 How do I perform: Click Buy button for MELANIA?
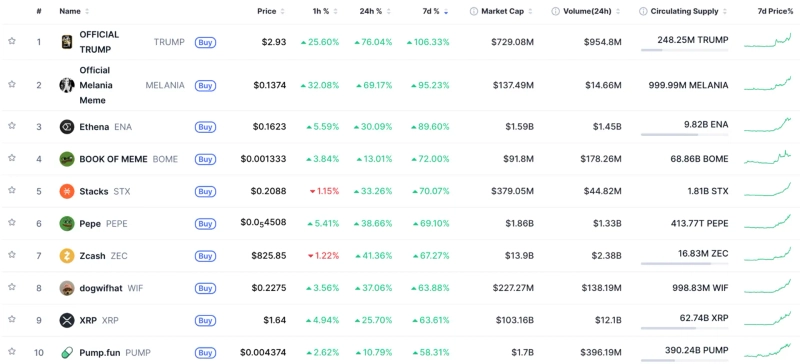tap(205, 86)
